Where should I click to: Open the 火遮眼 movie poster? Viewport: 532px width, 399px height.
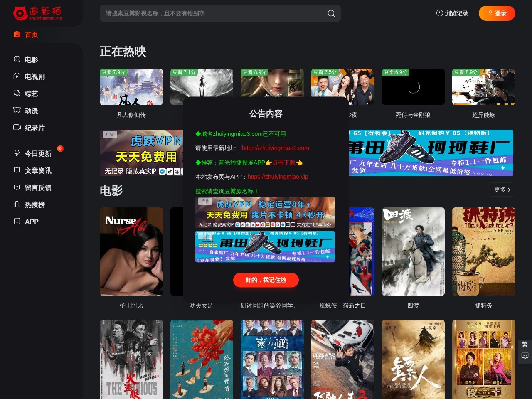tap(131, 359)
